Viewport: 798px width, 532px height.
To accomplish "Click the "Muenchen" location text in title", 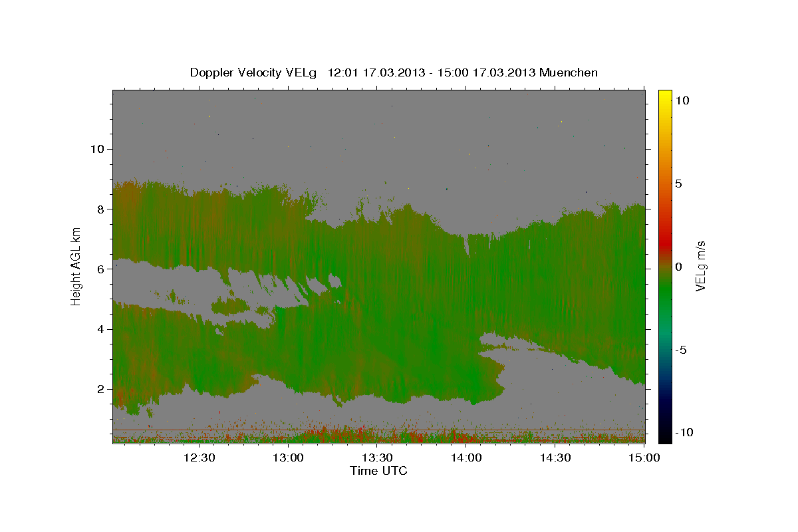I will click(569, 72).
